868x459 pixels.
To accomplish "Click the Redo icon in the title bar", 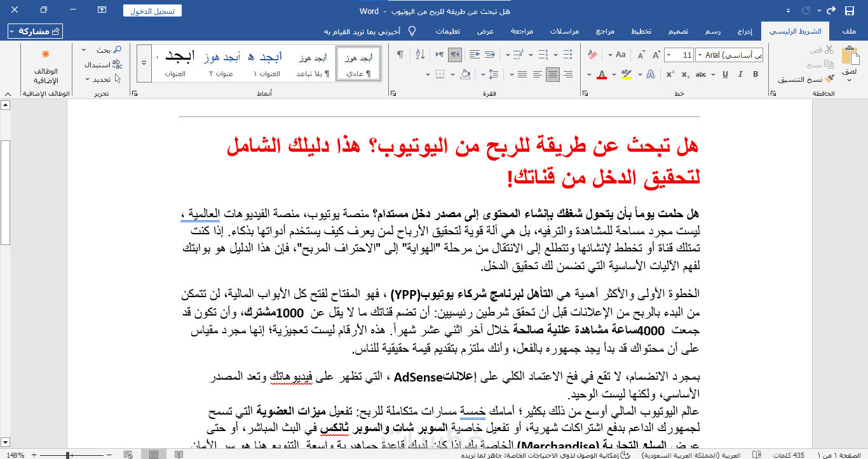I will (806, 11).
